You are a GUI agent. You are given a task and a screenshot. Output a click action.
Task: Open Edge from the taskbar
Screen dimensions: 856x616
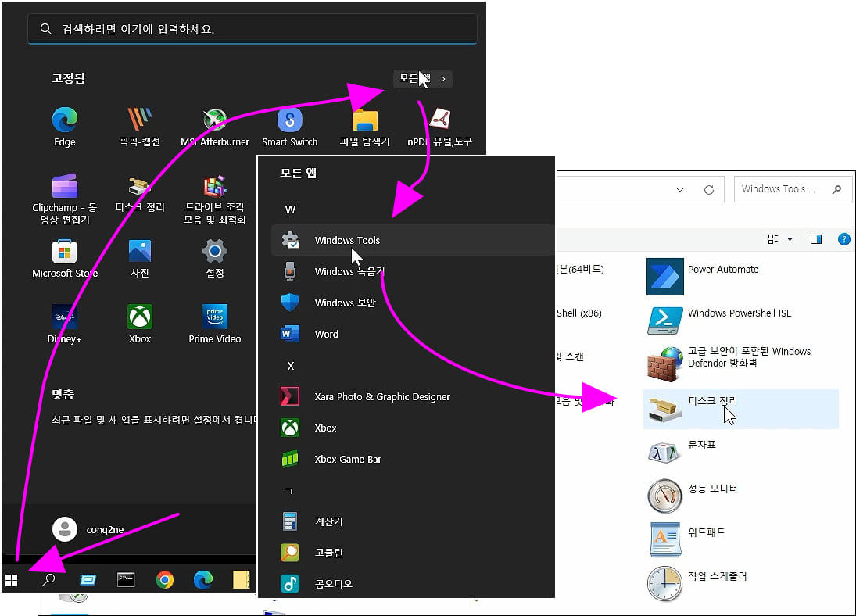tap(202, 580)
